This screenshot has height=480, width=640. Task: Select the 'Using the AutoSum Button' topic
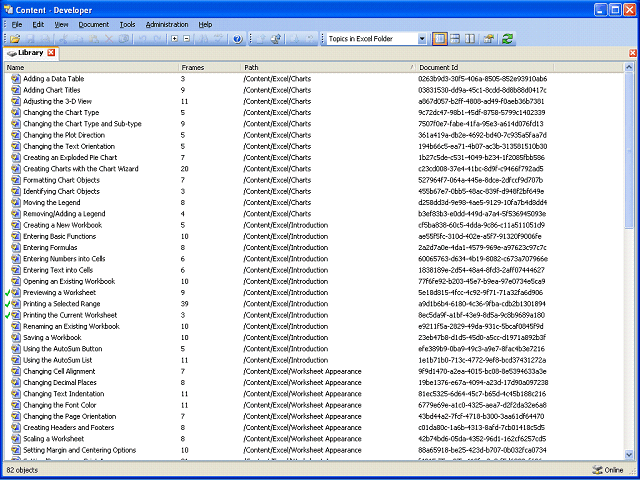coord(62,349)
